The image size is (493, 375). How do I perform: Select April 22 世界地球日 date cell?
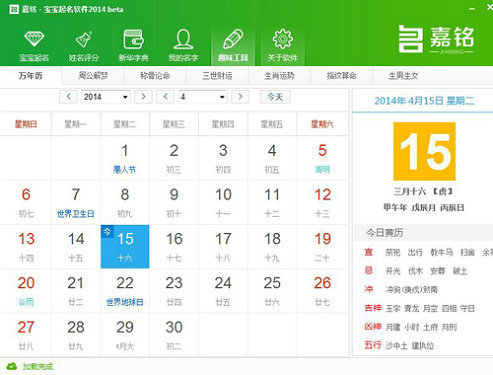click(125, 291)
